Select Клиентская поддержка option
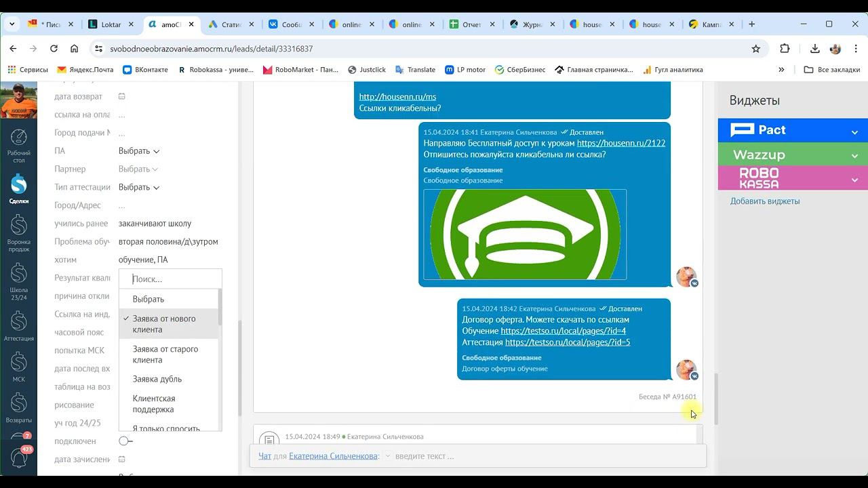This screenshot has height=488, width=868. coord(169,404)
